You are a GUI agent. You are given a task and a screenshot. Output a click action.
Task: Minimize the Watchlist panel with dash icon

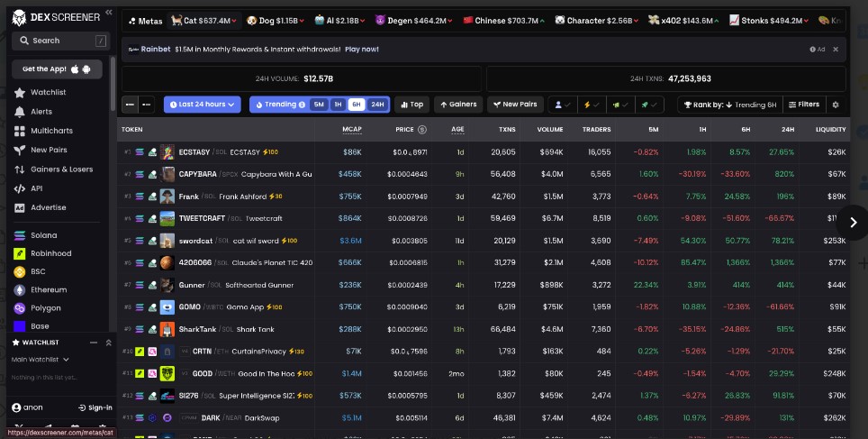94,343
